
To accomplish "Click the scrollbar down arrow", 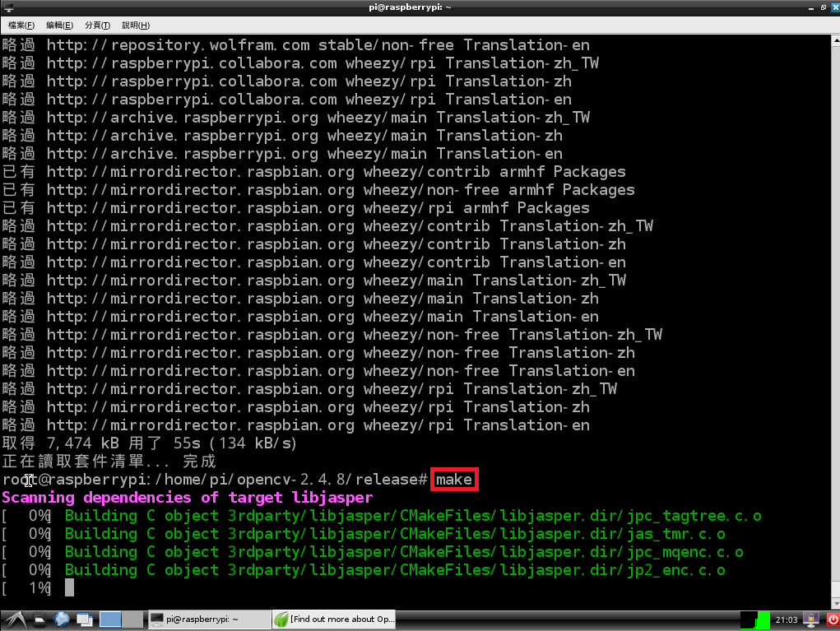I will coord(836,602).
